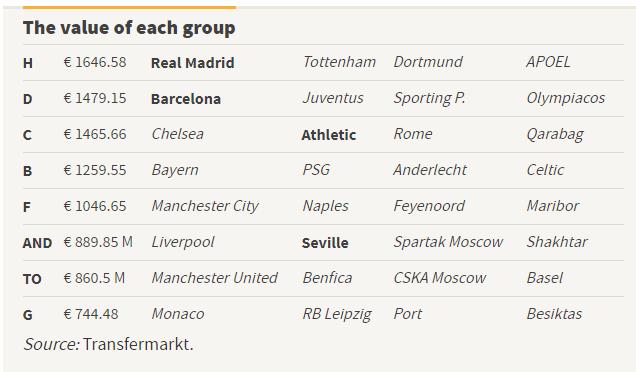Click the € 744.48 group value

[91, 314]
